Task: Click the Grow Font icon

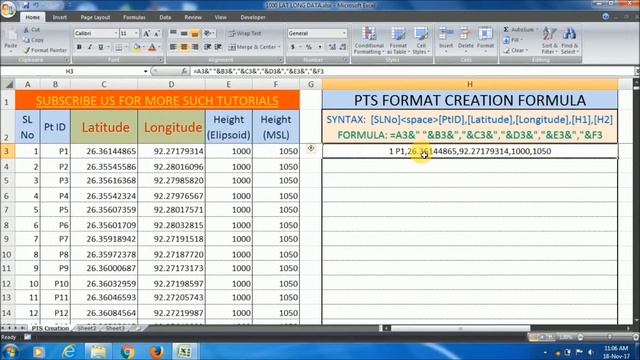Action: (146, 33)
